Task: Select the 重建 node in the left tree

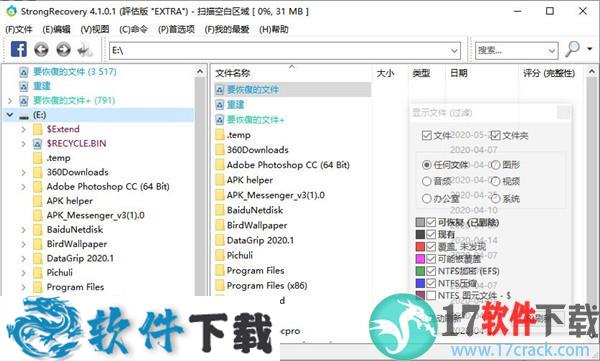Action: [x=42, y=86]
